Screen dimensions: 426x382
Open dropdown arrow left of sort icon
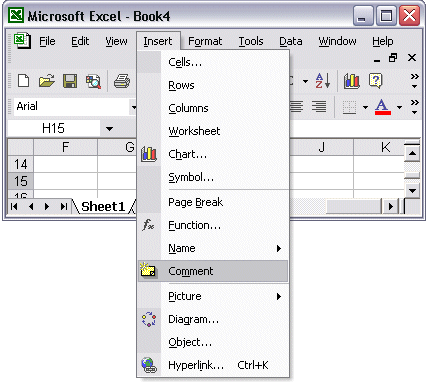coord(305,81)
